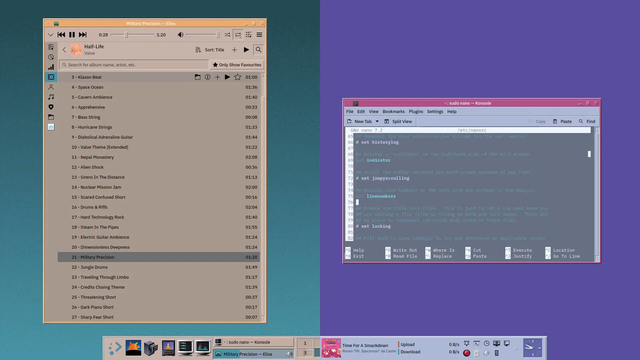640x360 pixels.
Task: Click the album search input field
Action: [x=134, y=64]
